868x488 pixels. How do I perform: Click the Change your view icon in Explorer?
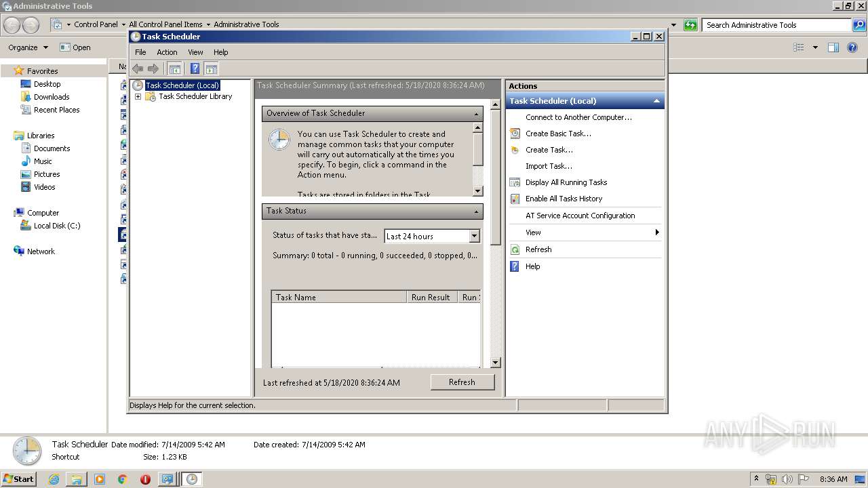coord(799,47)
